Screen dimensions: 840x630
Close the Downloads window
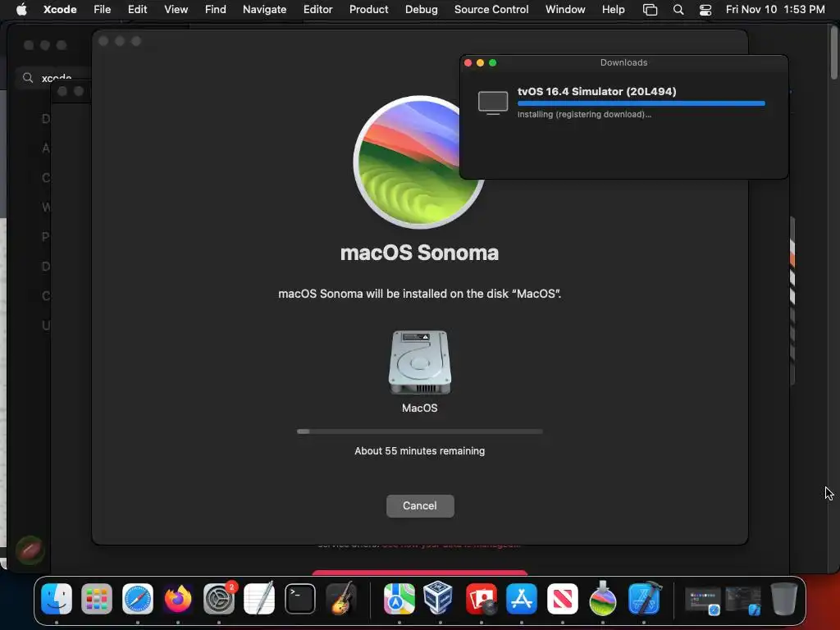coord(468,62)
